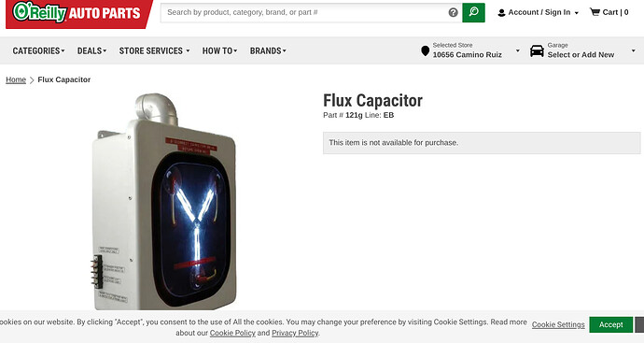
Task: Click the breadcrumb chevron after Home
Action: click(x=32, y=79)
